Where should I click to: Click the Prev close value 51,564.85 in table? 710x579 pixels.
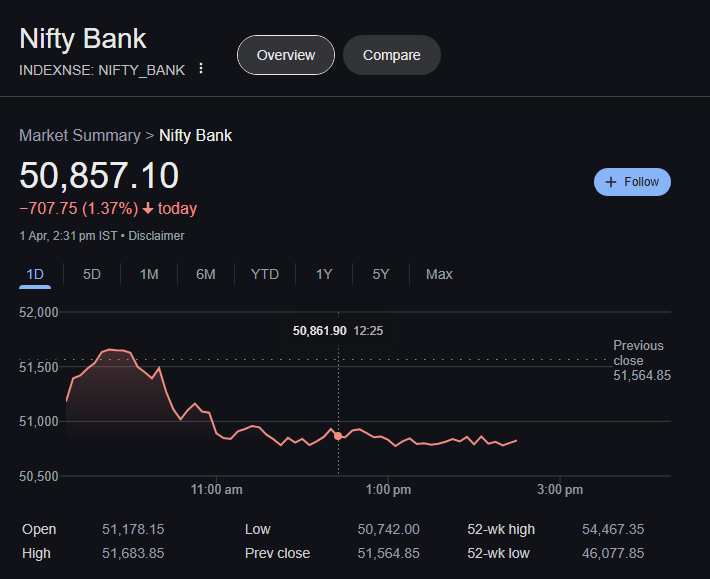[x=389, y=553]
